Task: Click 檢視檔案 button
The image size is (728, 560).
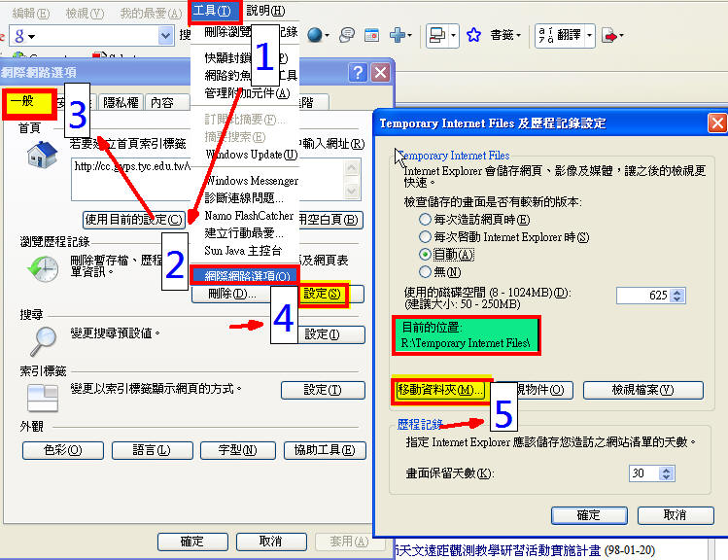Action: pos(643,390)
